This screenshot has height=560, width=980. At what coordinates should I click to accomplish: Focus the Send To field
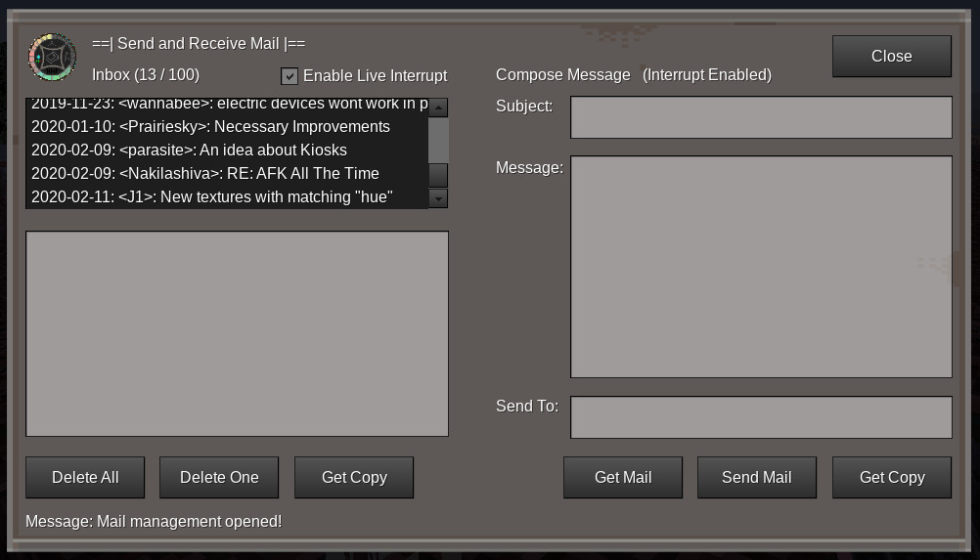pyautogui.click(x=761, y=417)
